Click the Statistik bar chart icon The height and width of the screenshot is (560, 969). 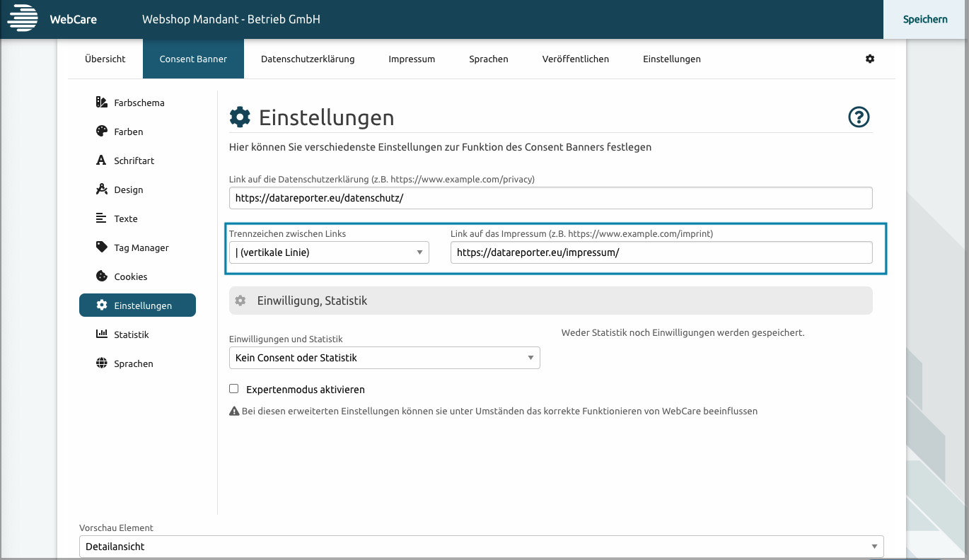[x=101, y=334]
